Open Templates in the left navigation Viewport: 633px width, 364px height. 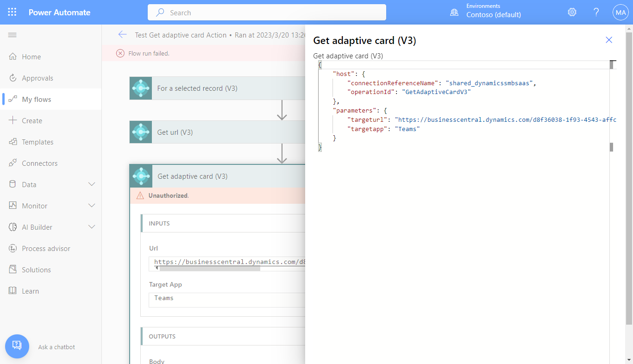(x=38, y=142)
